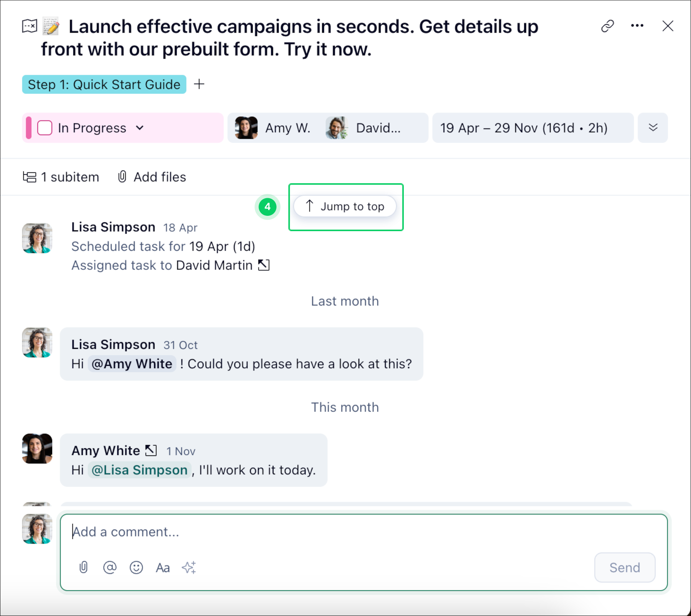Viewport: 691px width, 616px height.
Task: Open the three-dot more actions menu
Action: coord(637,26)
